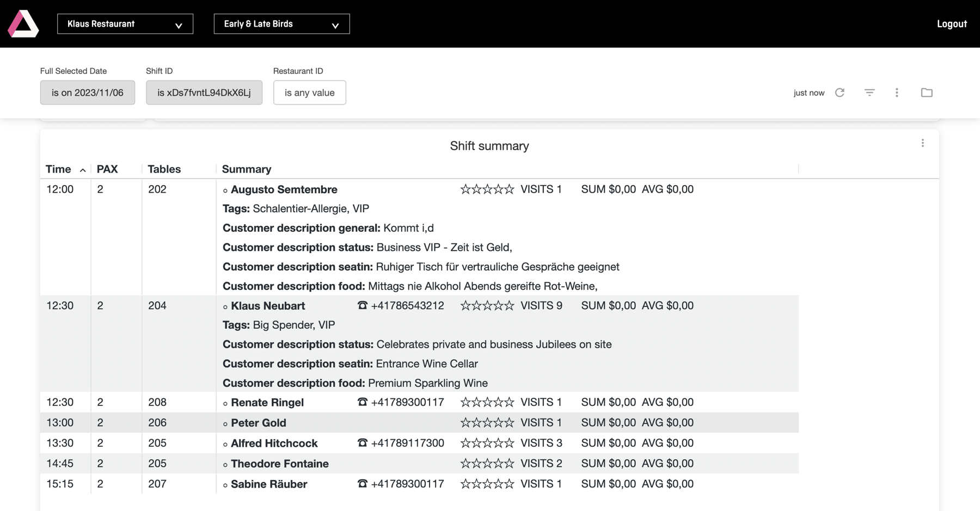Viewport: 980px width, 511px height.
Task: Refresh the dashboard data
Action: (840, 93)
